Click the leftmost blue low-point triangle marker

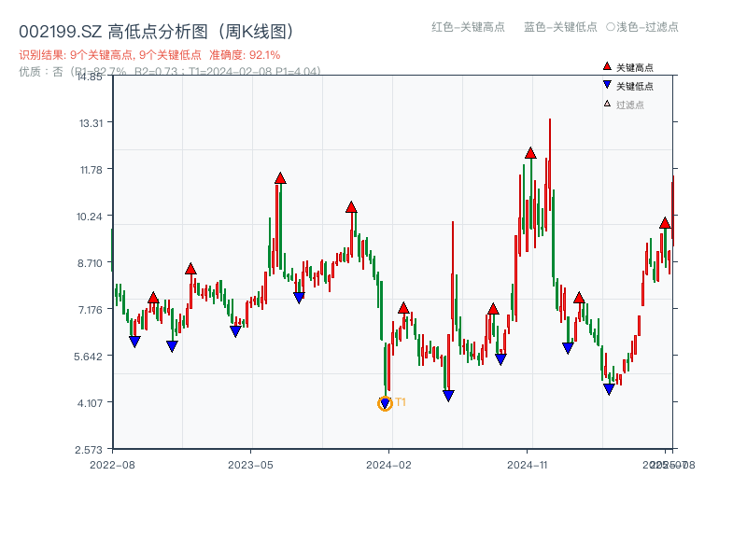tap(136, 339)
